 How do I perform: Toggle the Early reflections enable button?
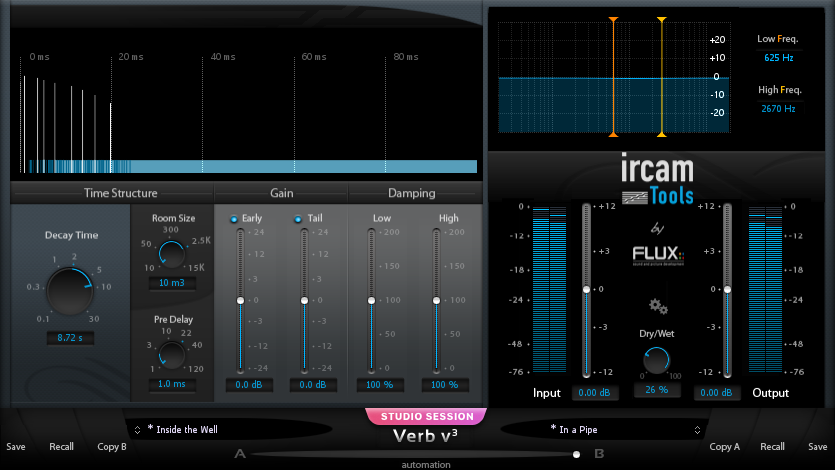click(x=234, y=219)
